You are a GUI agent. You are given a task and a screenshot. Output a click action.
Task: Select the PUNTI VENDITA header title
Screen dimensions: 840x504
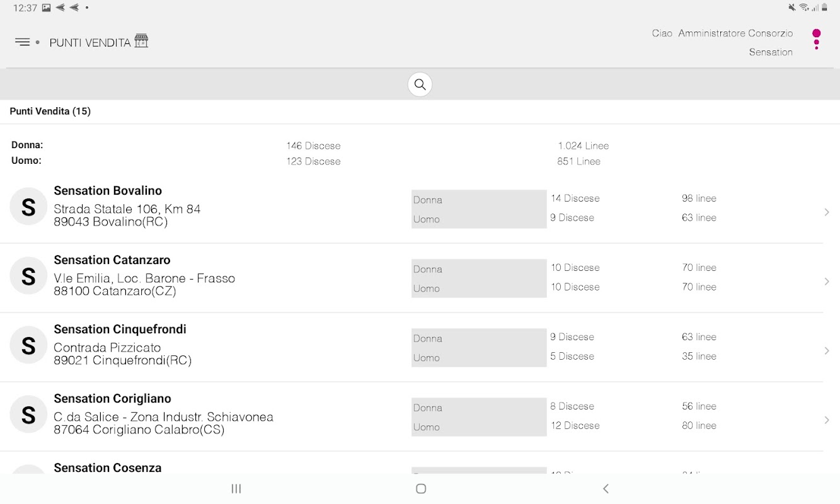pyautogui.click(x=90, y=43)
